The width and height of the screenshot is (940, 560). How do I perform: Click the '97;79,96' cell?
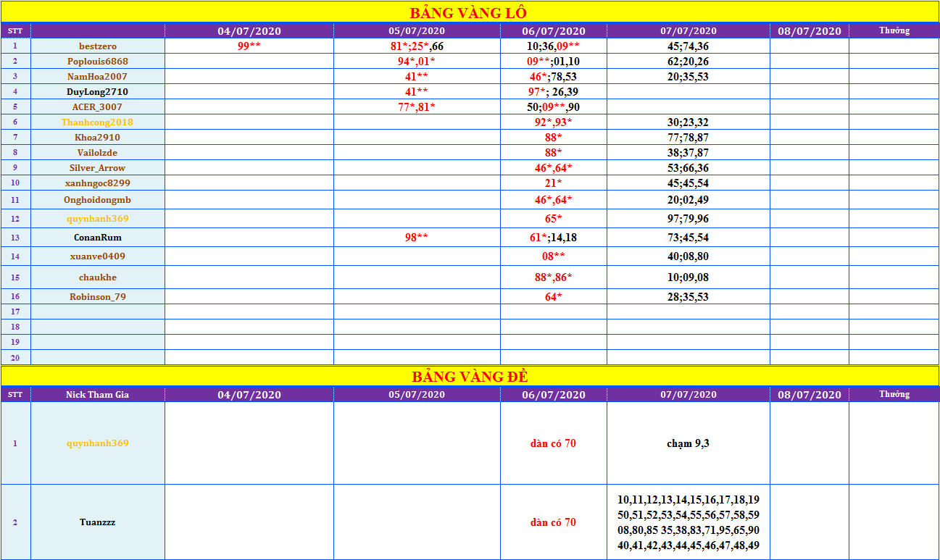[689, 219]
